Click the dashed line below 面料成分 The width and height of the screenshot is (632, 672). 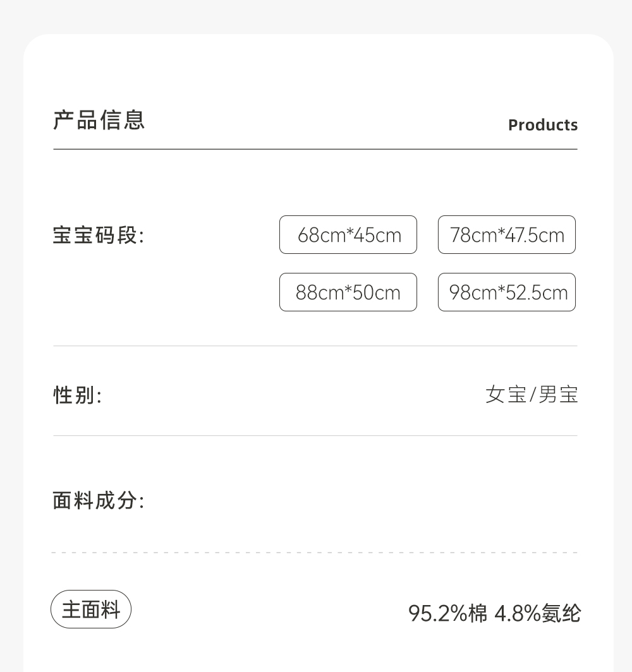(315, 553)
